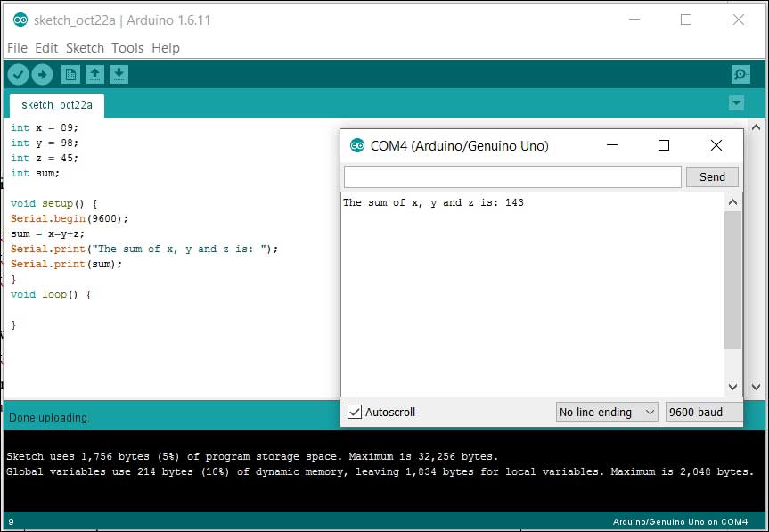Save the sketch using Save icon
This screenshot has height=532, width=769.
(119, 75)
